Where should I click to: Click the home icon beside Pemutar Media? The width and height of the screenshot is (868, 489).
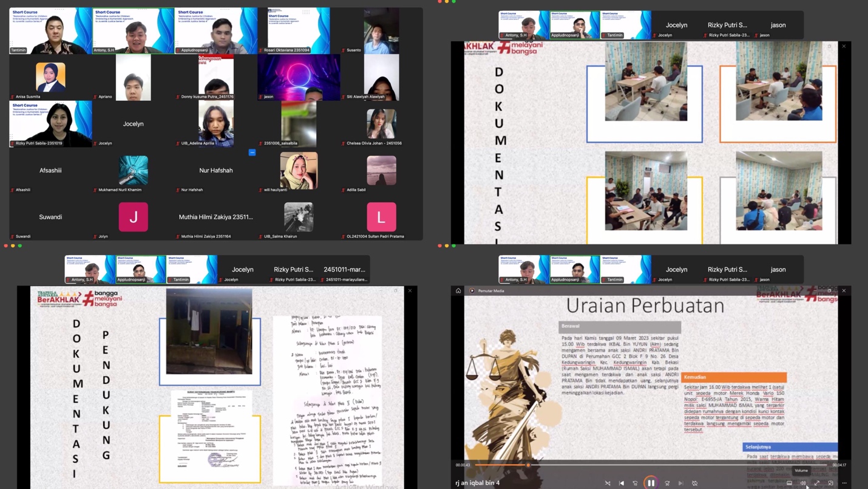click(x=458, y=290)
